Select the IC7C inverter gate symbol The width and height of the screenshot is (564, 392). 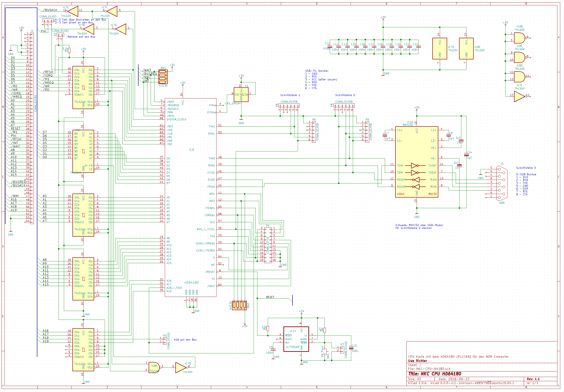(111, 11)
